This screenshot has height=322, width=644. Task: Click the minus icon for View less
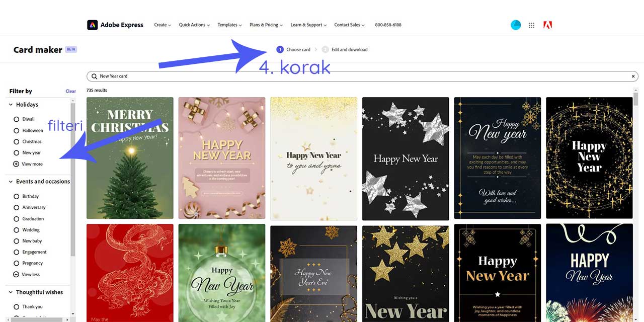pyautogui.click(x=16, y=274)
